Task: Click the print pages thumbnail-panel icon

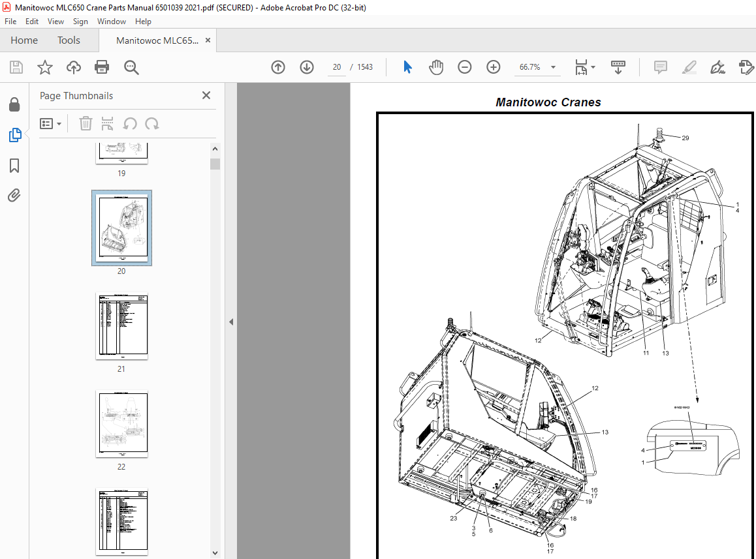Action: (x=107, y=123)
